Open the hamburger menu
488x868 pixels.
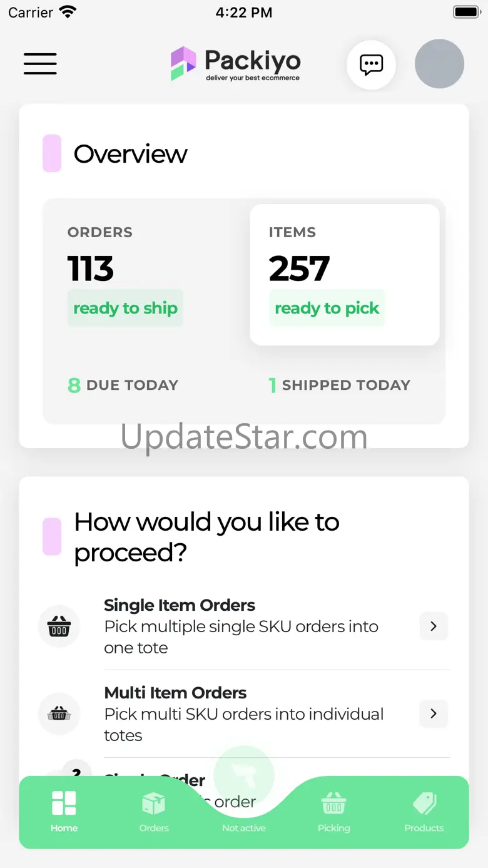(x=40, y=64)
